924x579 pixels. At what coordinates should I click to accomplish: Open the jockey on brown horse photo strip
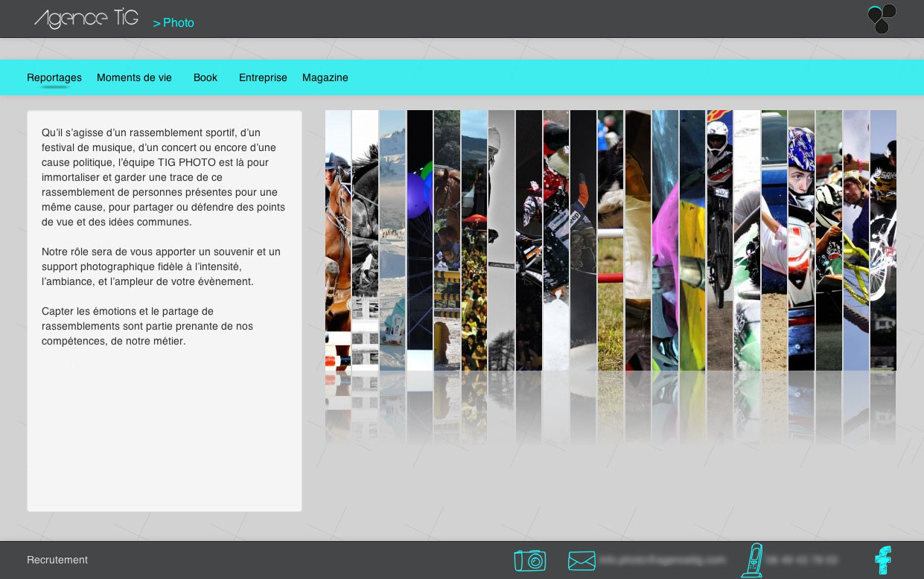point(338,240)
